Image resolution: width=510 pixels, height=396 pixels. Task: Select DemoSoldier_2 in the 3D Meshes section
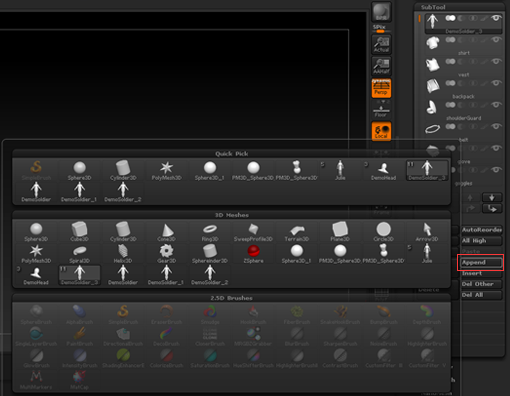210,275
